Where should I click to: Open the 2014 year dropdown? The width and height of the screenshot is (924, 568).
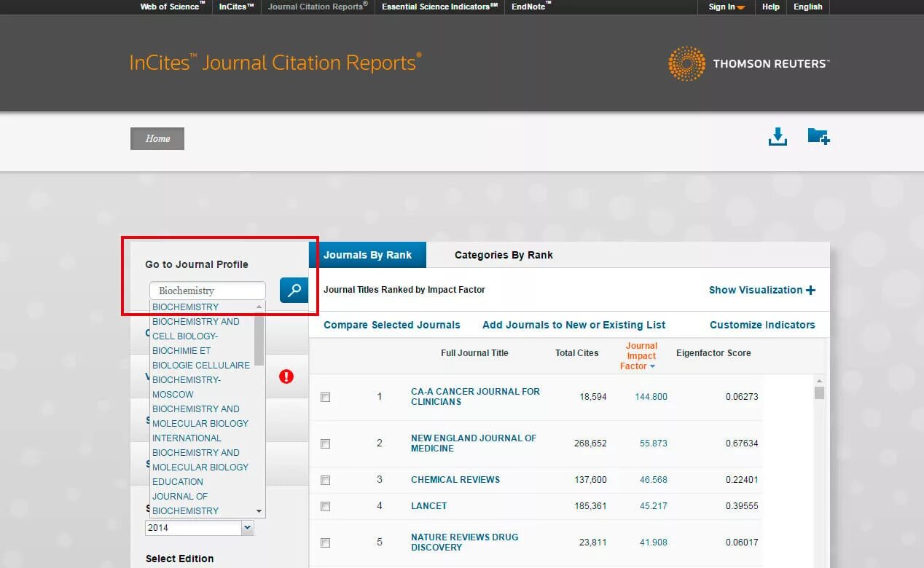(x=199, y=528)
